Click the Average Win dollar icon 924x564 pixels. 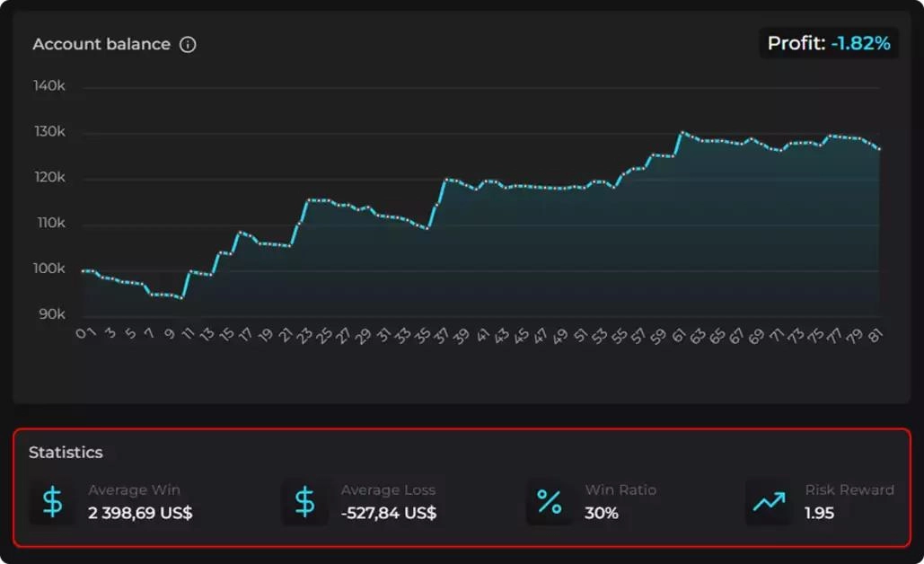(x=53, y=503)
